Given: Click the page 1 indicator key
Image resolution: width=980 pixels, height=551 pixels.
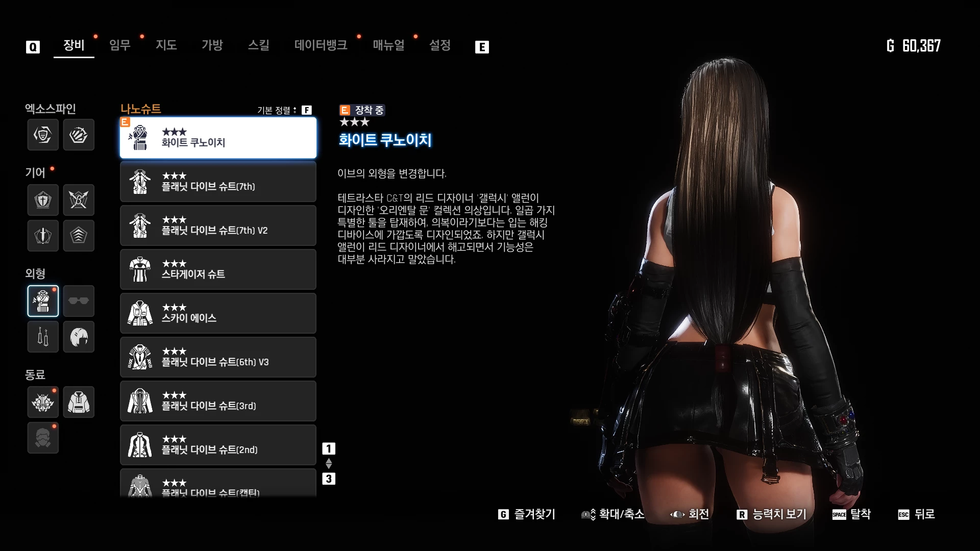Looking at the screenshot, I should tap(329, 449).
